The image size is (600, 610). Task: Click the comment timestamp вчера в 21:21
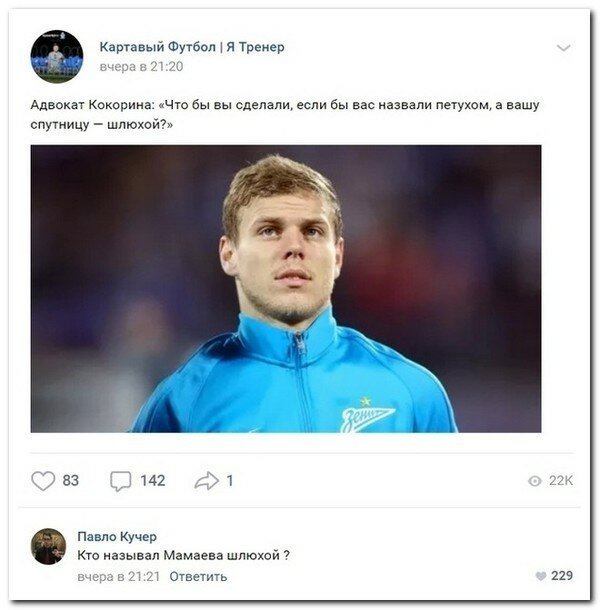coord(119,576)
